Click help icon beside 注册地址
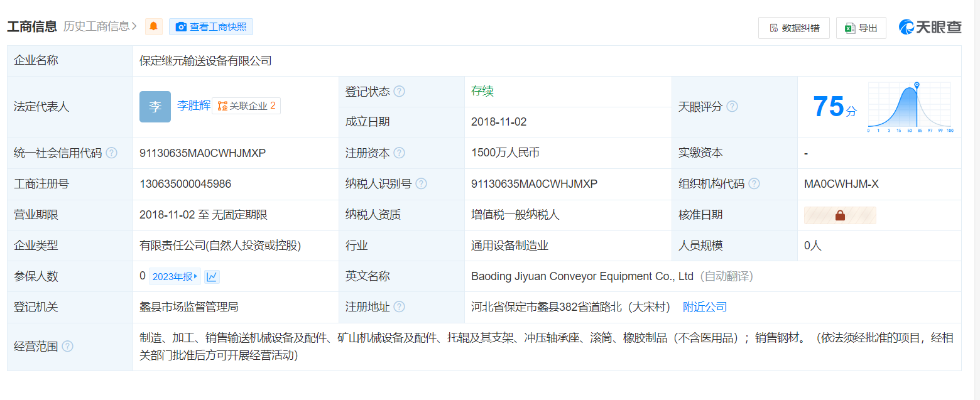This screenshot has width=980, height=400. click(x=399, y=307)
